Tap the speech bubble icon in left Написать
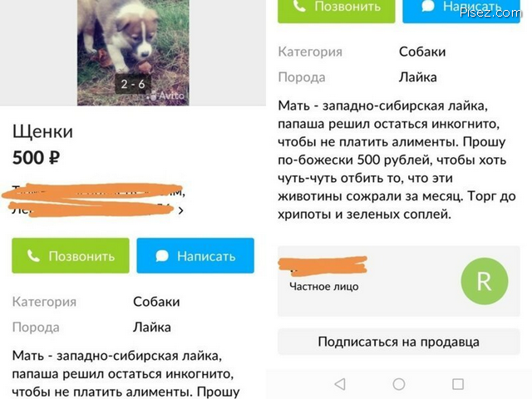This screenshot has height=399, width=532. [x=162, y=256]
